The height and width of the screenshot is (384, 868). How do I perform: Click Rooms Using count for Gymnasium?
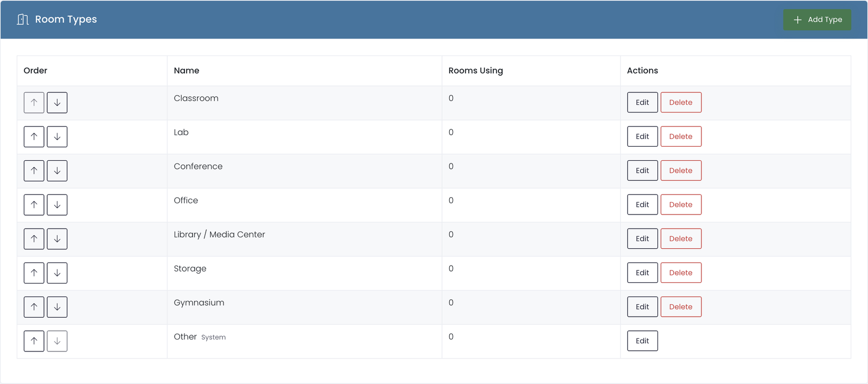click(x=451, y=303)
